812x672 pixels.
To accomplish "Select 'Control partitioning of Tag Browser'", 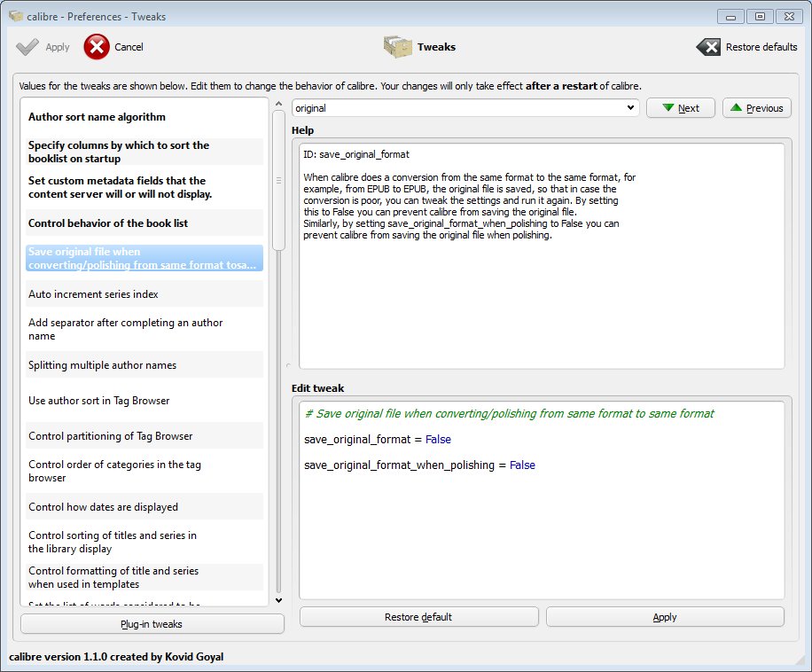I will coord(144,436).
